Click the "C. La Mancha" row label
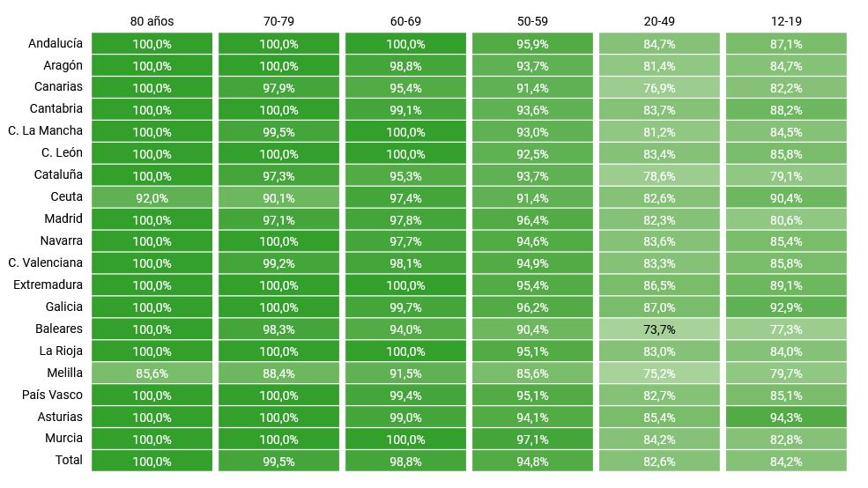This screenshot has width=868, height=488. coord(46,131)
